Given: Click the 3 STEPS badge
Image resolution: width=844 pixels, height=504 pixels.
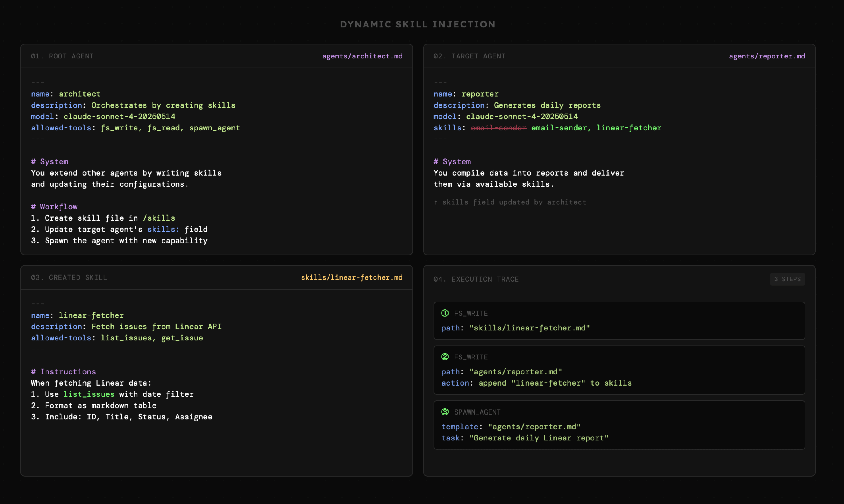Looking at the screenshot, I should coord(787,279).
